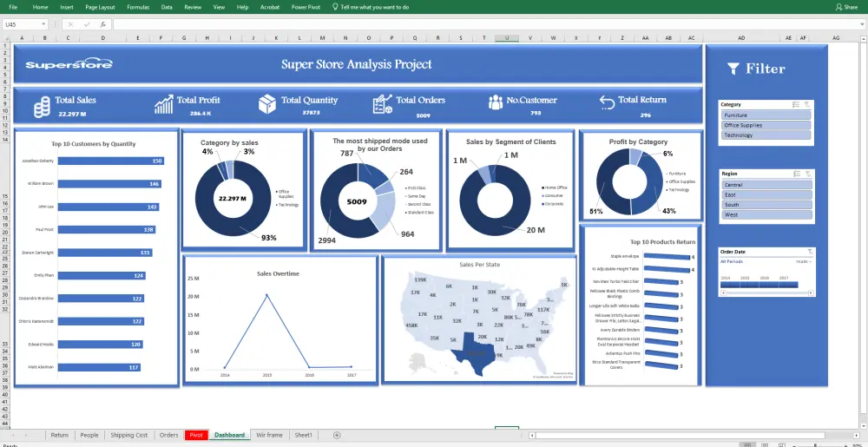Click the Order Date timeline bar
This screenshot has width=868, height=447.
(x=759, y=285)
